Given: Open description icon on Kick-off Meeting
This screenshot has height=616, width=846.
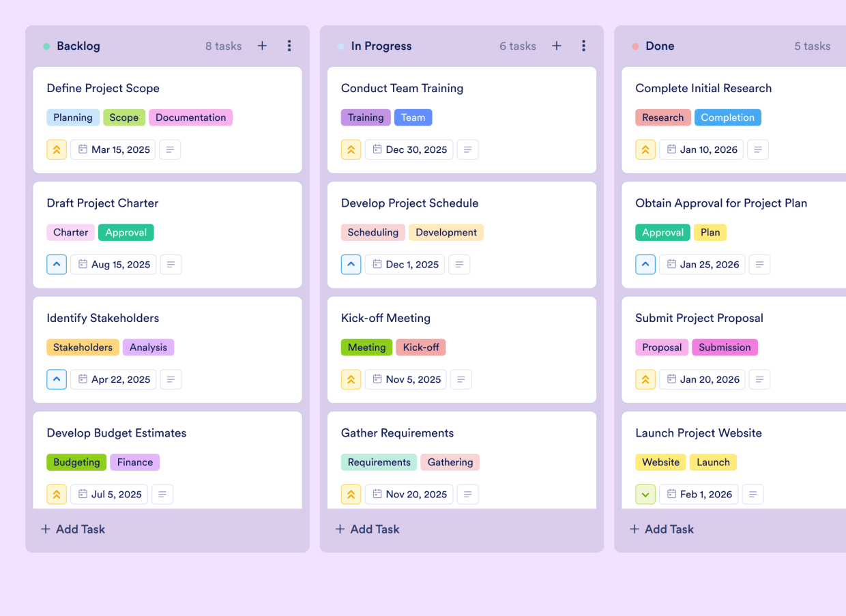Looking at the screenshot, I should [461, 379].
